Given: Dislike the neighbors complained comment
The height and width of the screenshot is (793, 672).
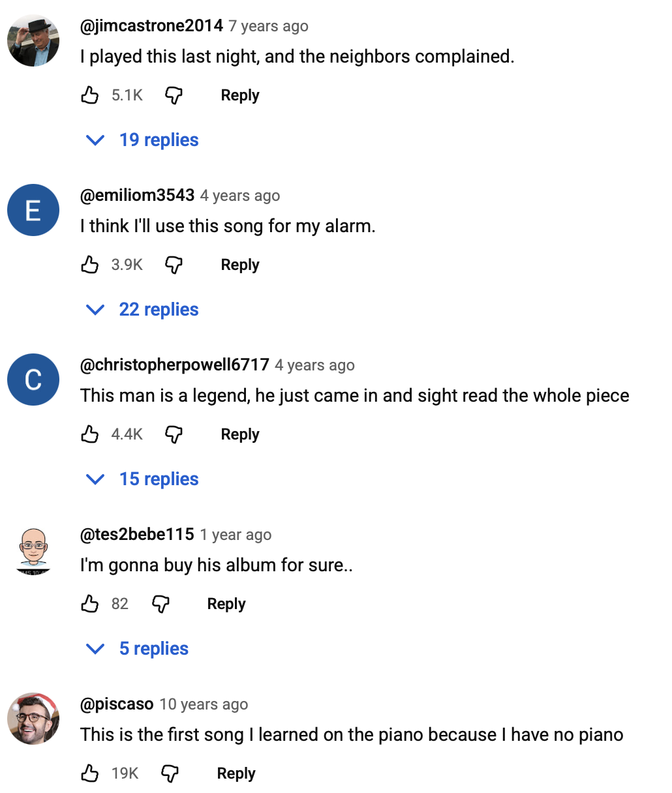Looking at the screenshot, I should (x=173, y=95).
